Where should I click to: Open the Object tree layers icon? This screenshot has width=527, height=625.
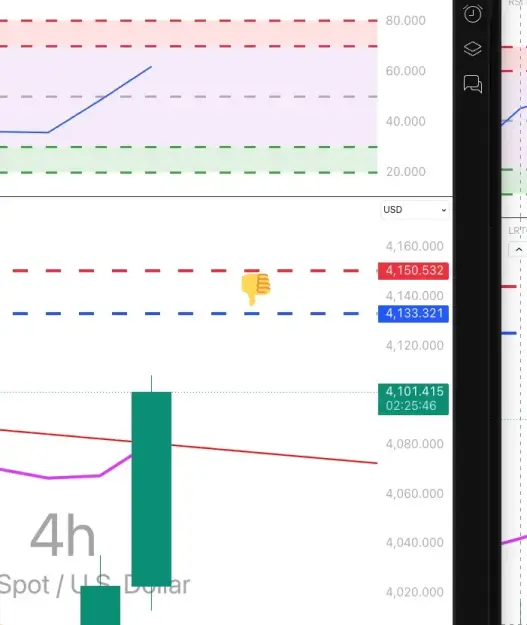point(473,49)
